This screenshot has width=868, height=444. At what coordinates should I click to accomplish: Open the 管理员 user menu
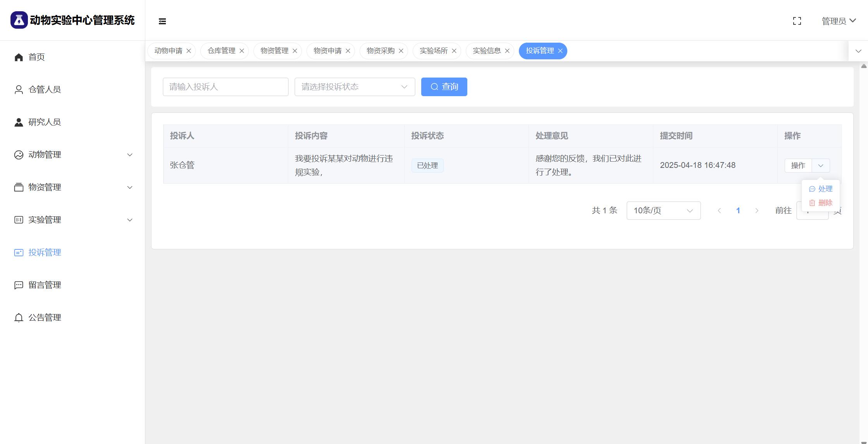tap(839, 21)
